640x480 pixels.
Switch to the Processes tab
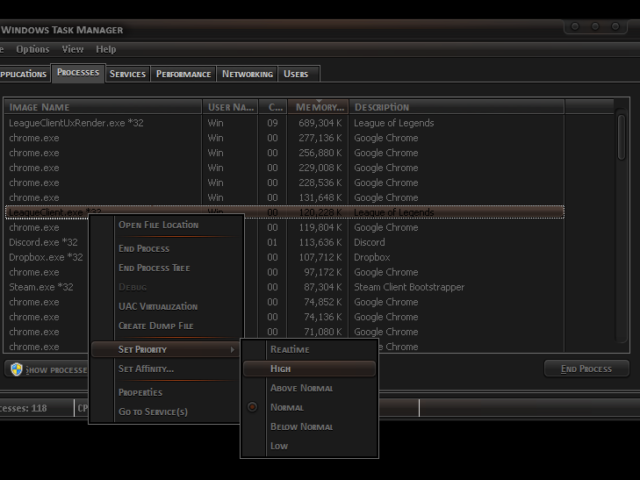pyautogui.click(x=78, y=73)
